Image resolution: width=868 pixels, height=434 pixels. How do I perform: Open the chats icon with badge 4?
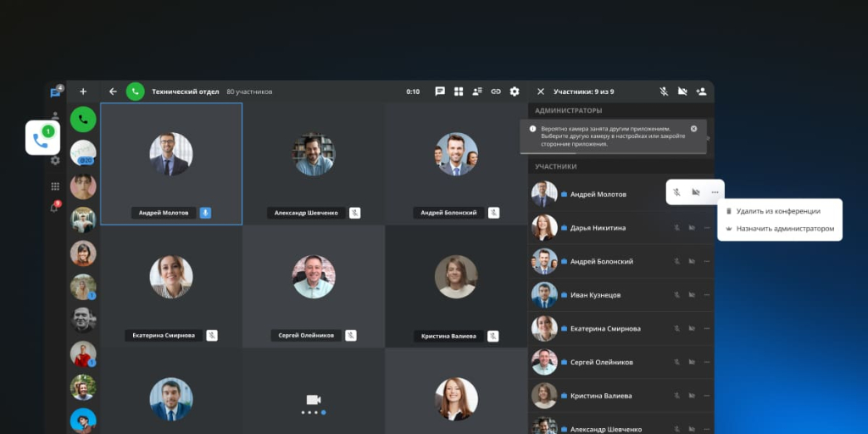tap(55, 92)
